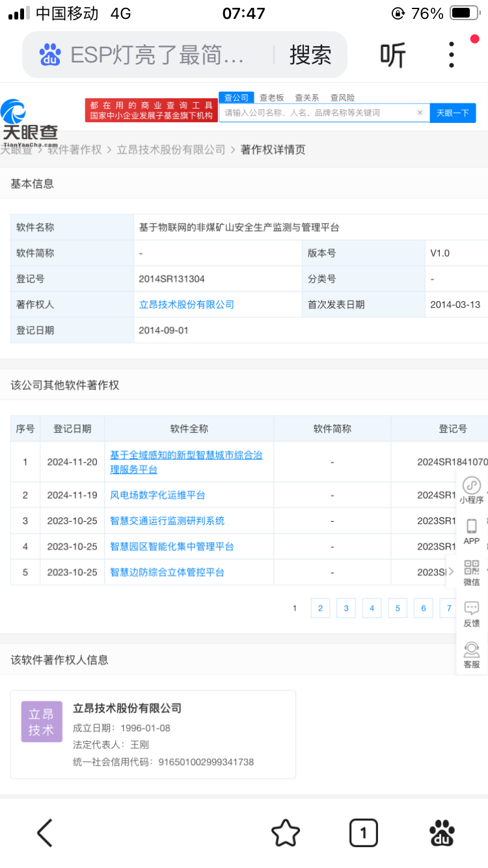Tap the ESP灯亮了最简 address bar text
Image resolution: width=488 pixels, height=868 pixels.
point(157,55)
